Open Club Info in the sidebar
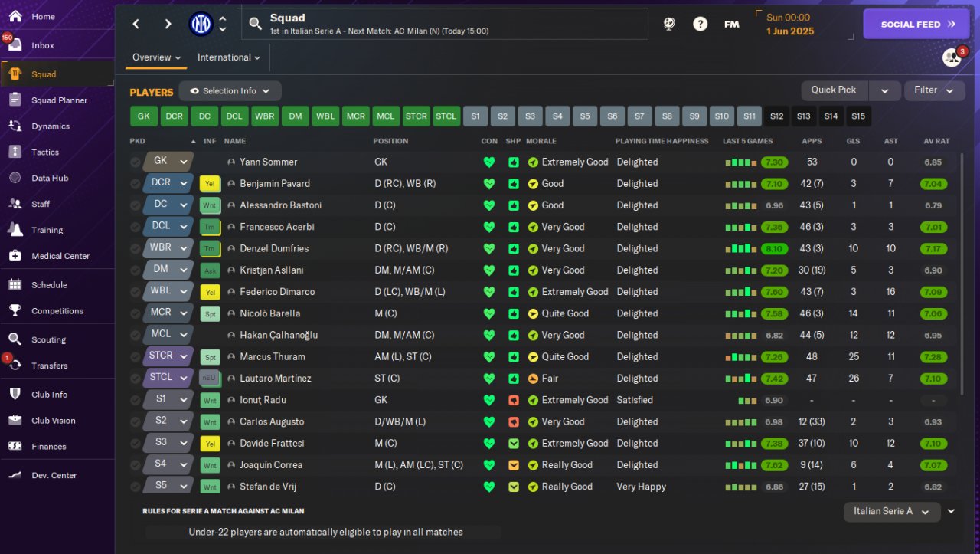Viewport: 980px width, 554px height. pyautogui.click(x=57, y=395)
